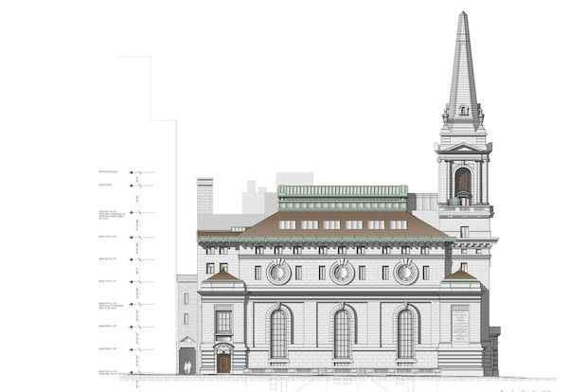This screenshot has height=392, width=587.
Task: Select the left pavilion's small pyramid roof
Action: pos(223,276)
